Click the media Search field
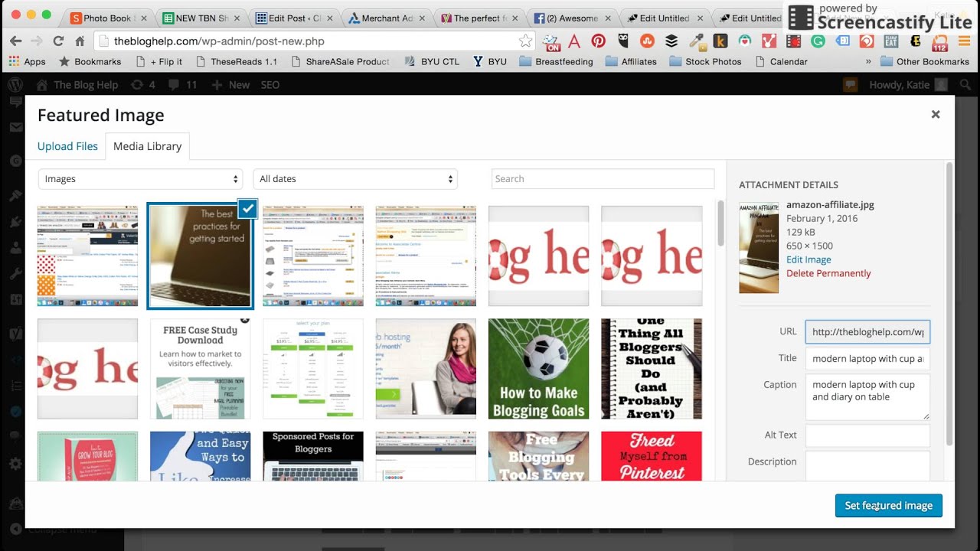Viewport: 980px width, 551px height. click(x=603, y=178)
